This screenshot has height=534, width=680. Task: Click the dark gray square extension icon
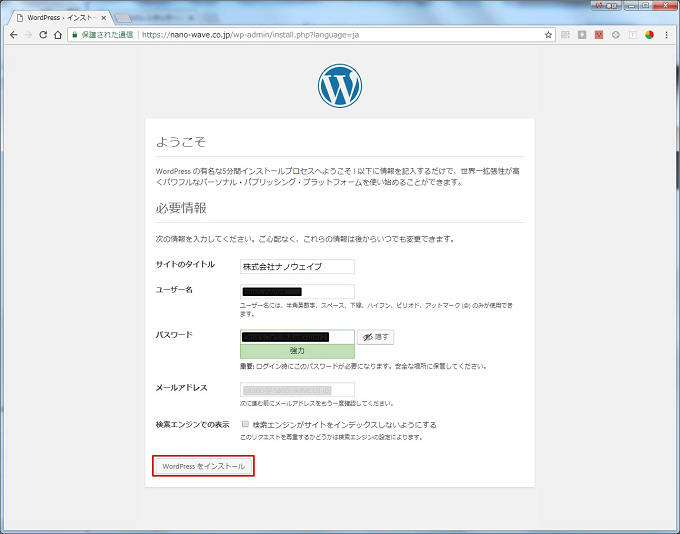(x=582, y=35)
